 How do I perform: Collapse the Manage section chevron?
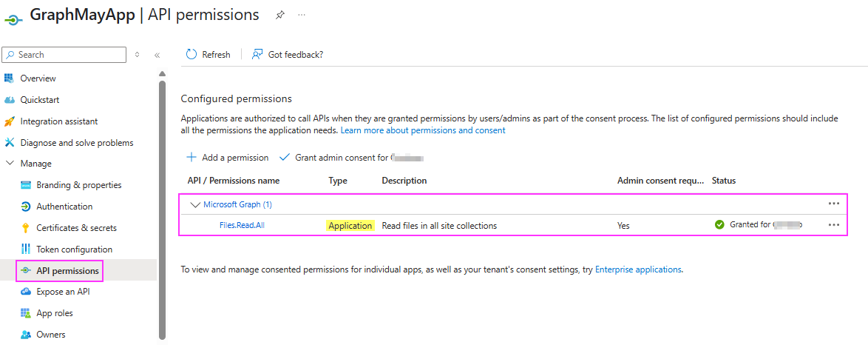click(10, 164)
